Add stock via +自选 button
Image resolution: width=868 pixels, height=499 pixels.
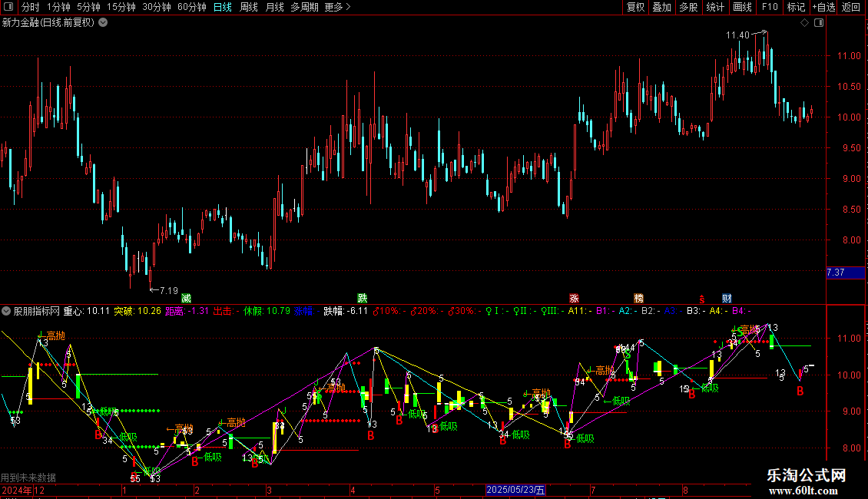coord(823,7)
